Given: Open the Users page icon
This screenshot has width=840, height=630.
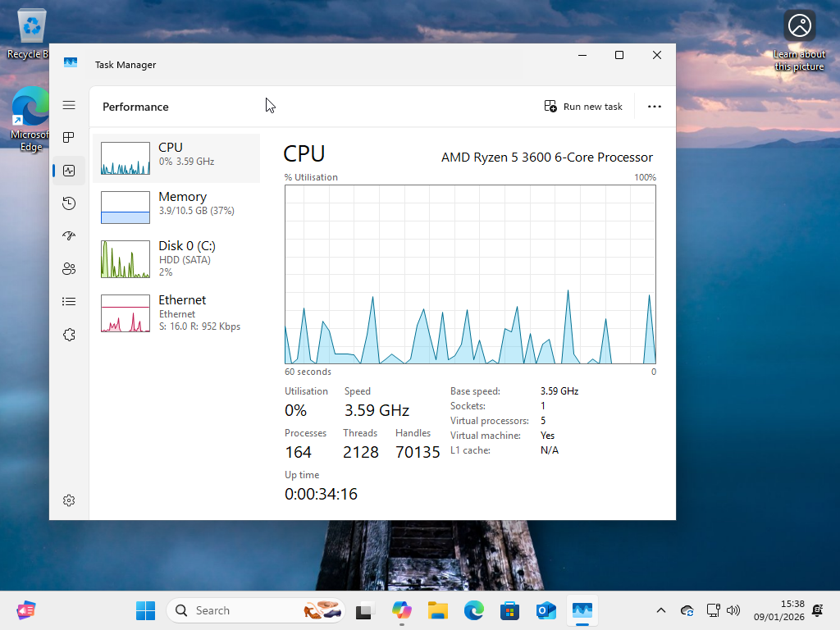Looking at the screenshot, I should click(x=69, y=268).
